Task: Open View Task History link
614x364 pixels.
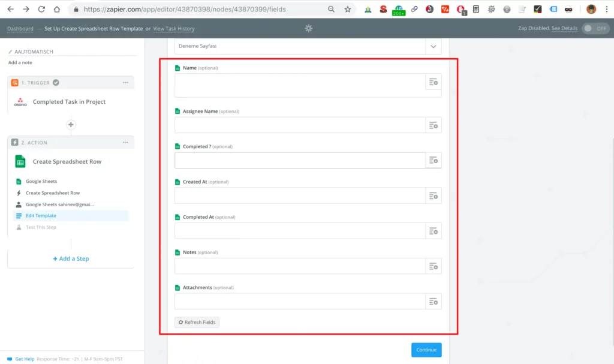Action: 173,29
